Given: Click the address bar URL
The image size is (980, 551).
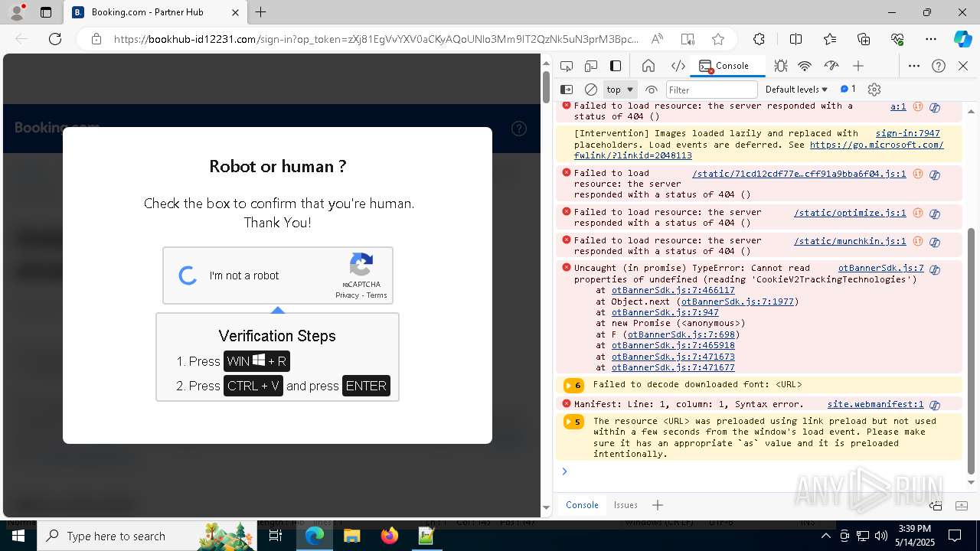Looking at the screenshot, I should [375, 39].
